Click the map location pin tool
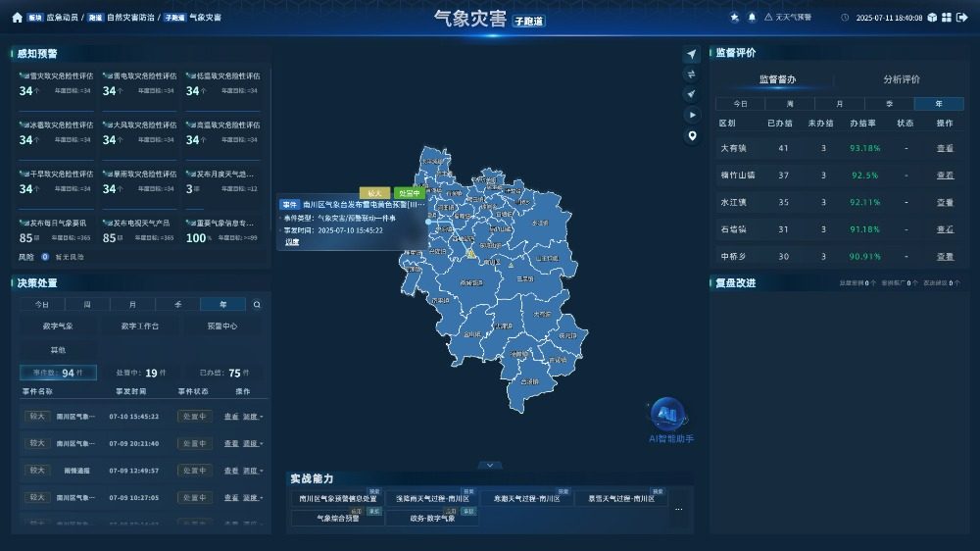Screen dimensions: 980x551 click(692, 135)
